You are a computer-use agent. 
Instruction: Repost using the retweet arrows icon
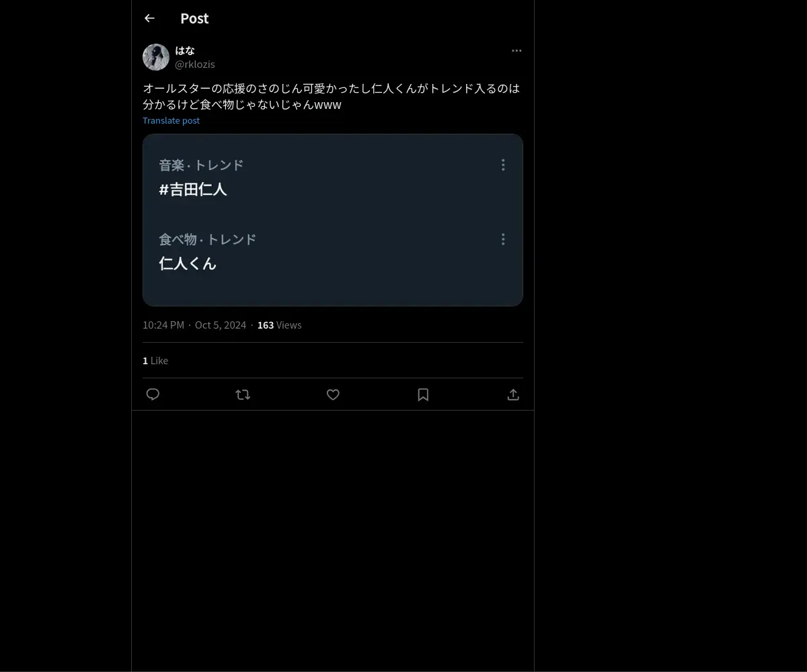(243, 394)
